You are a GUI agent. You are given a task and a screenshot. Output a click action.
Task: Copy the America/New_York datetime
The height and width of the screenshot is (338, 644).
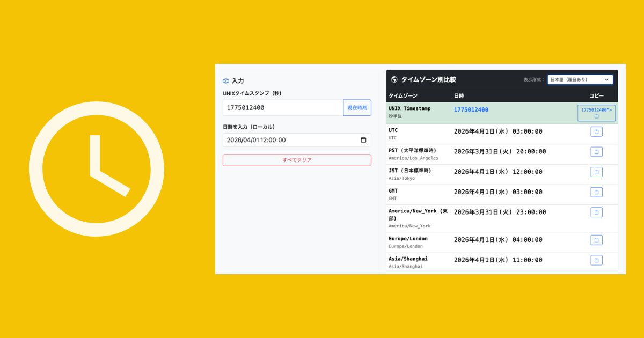(596, 212)
